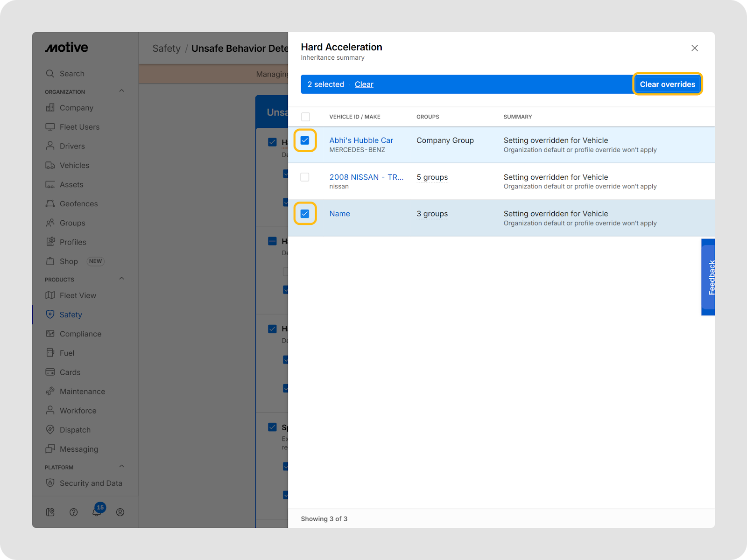The width and height of the screenshot is (747, 560).
Task: Uncheck the Abhi's Hubble Car row checkbox
Action: 305,140
